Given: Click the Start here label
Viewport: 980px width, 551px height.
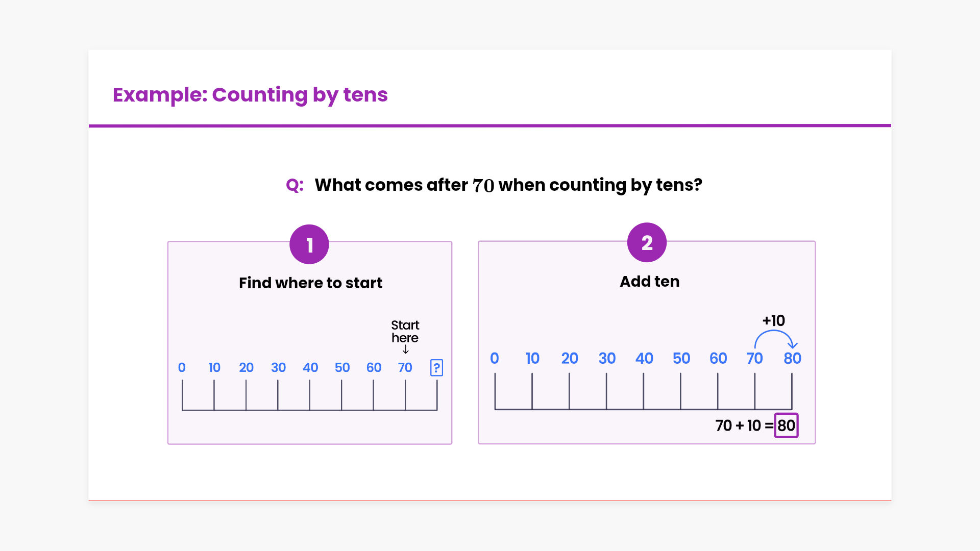Looking at the screenshot, I should pyautogui.click(x=405, y=331).
